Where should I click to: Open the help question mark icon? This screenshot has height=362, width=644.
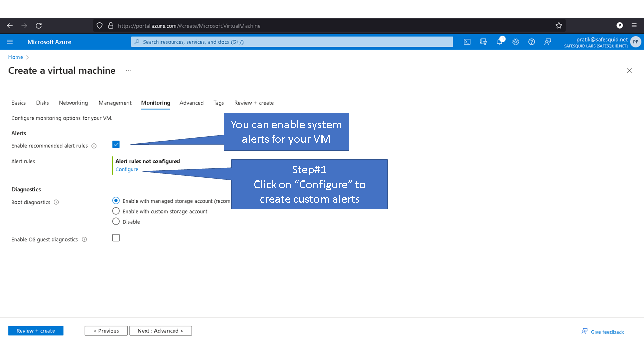532,42
